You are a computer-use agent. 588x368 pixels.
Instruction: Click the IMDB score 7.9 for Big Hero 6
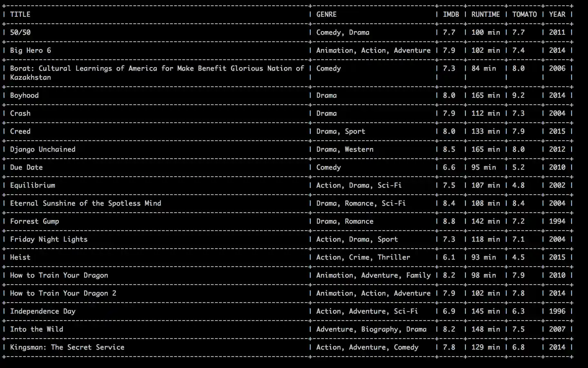[449, 50]
